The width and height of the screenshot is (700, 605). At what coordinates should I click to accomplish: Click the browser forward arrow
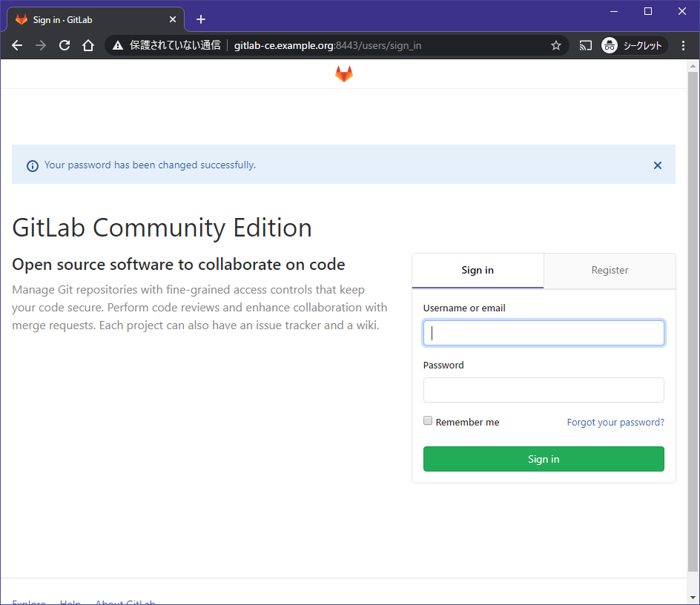click(x=41, y=45)
